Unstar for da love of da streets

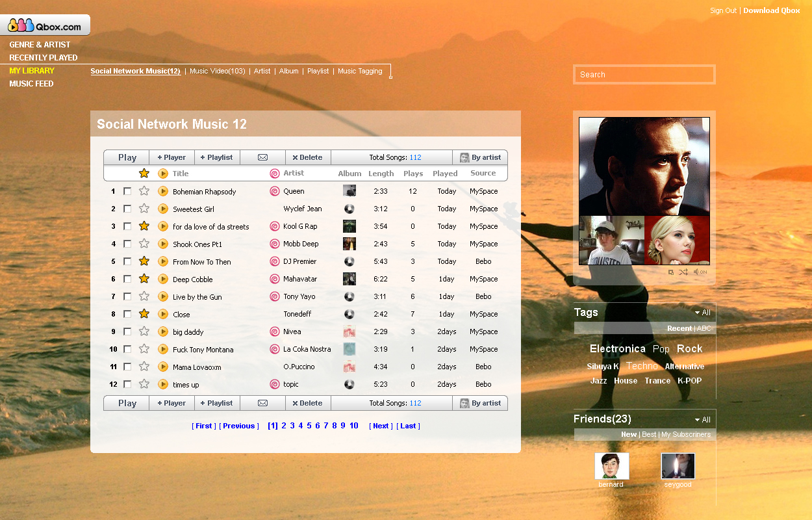pos(144,226)
